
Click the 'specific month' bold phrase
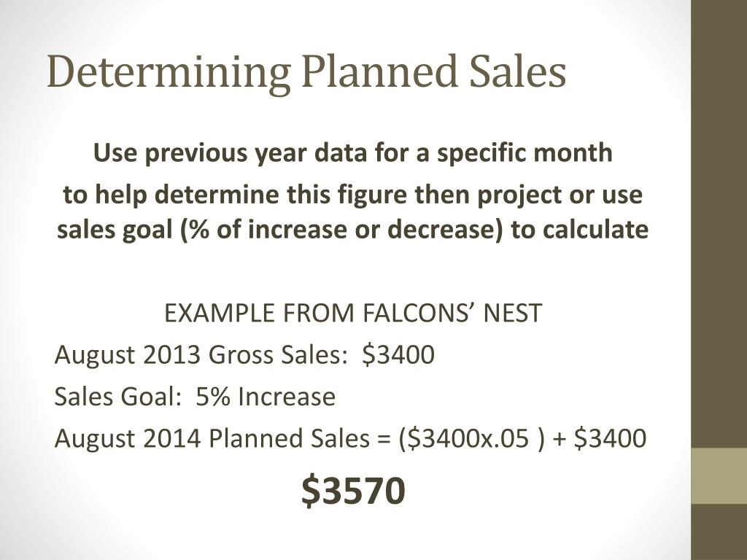pos(525,153)
